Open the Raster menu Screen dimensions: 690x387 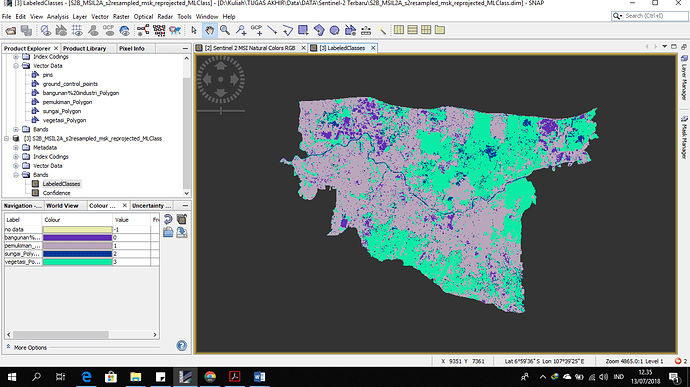121,17
